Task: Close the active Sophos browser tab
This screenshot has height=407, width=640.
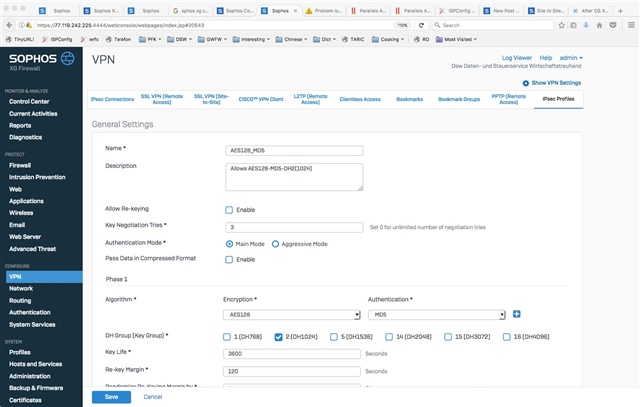Action: (x=296, y=11)
